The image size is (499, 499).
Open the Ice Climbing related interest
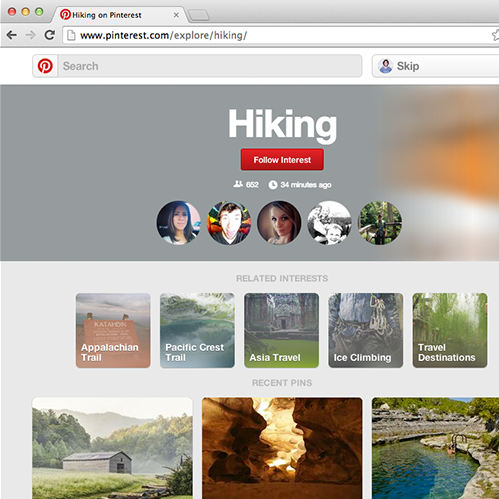(366, 330)
